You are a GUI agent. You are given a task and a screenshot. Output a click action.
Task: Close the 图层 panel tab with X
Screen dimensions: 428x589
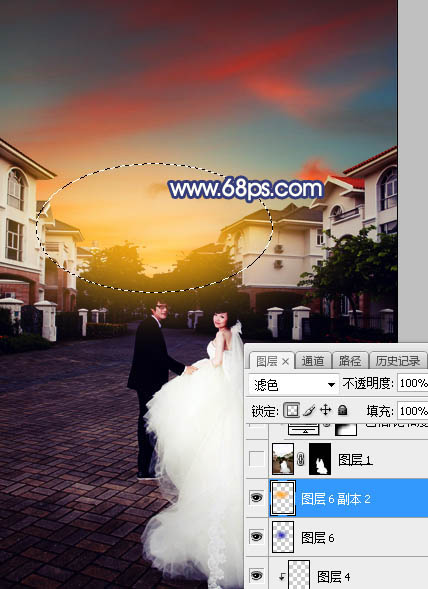[285, 361]
